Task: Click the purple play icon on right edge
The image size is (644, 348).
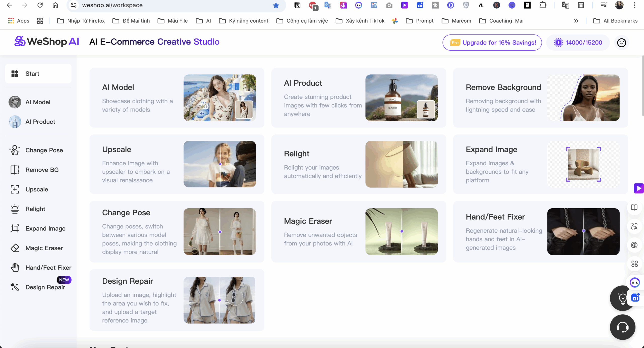Action: [x=639, y=188]
